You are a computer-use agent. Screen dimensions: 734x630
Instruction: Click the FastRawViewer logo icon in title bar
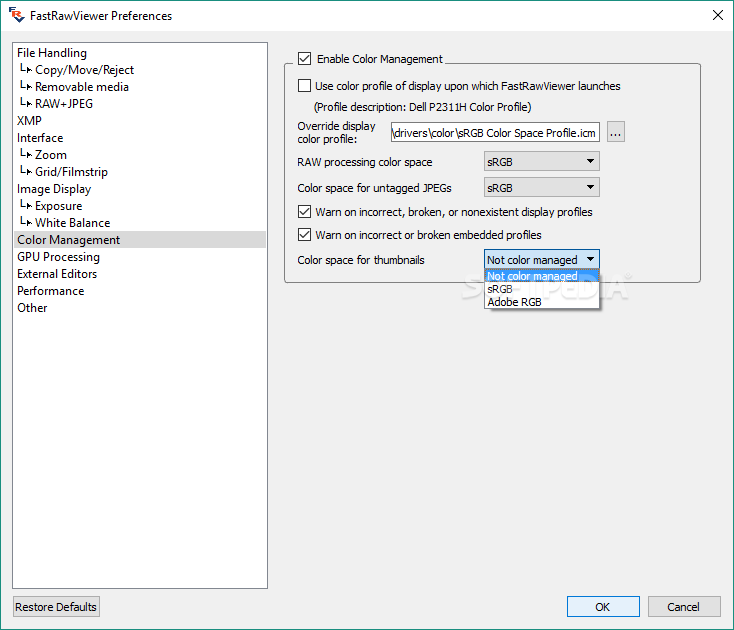[16, 15]
